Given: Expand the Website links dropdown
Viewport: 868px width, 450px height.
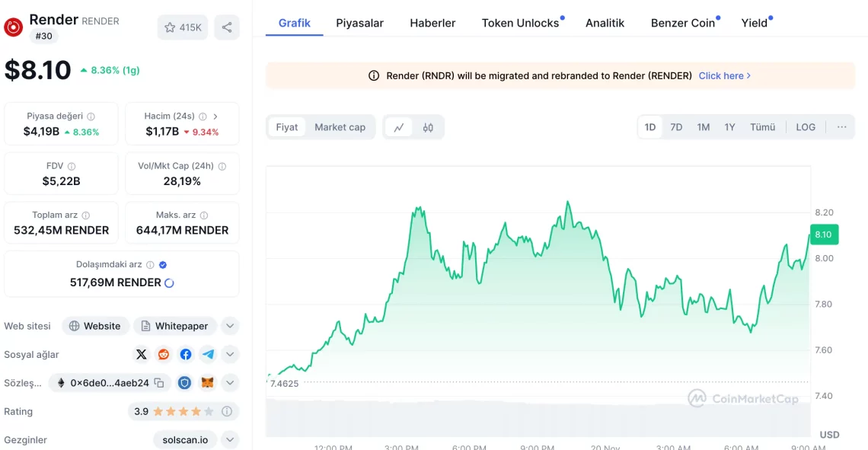Looking at the screenshot, I should pyautogui.click(x=230, y=326).
